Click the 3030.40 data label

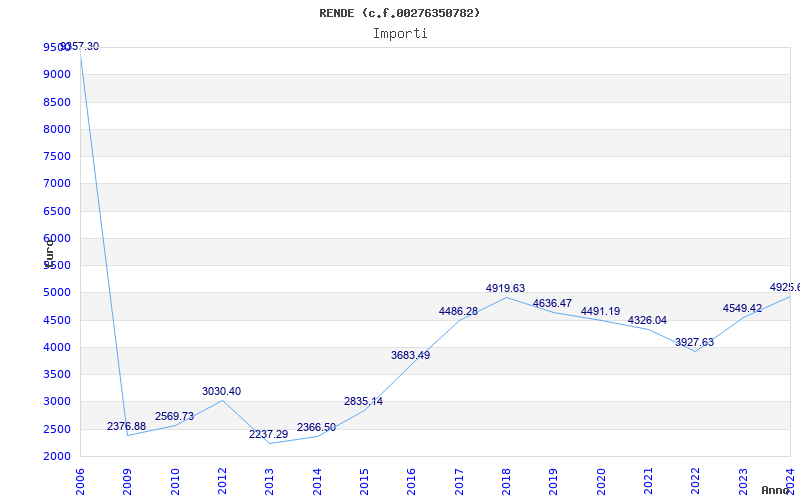(x=221, y=391)
